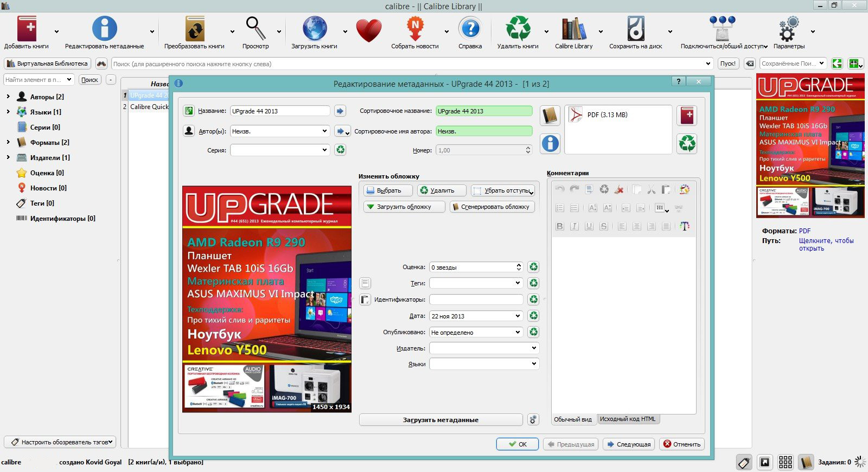868x472 pixels.
Task: Expand the Языки [1] tree node
Action: pyautogui.click(x=8, y=112)
